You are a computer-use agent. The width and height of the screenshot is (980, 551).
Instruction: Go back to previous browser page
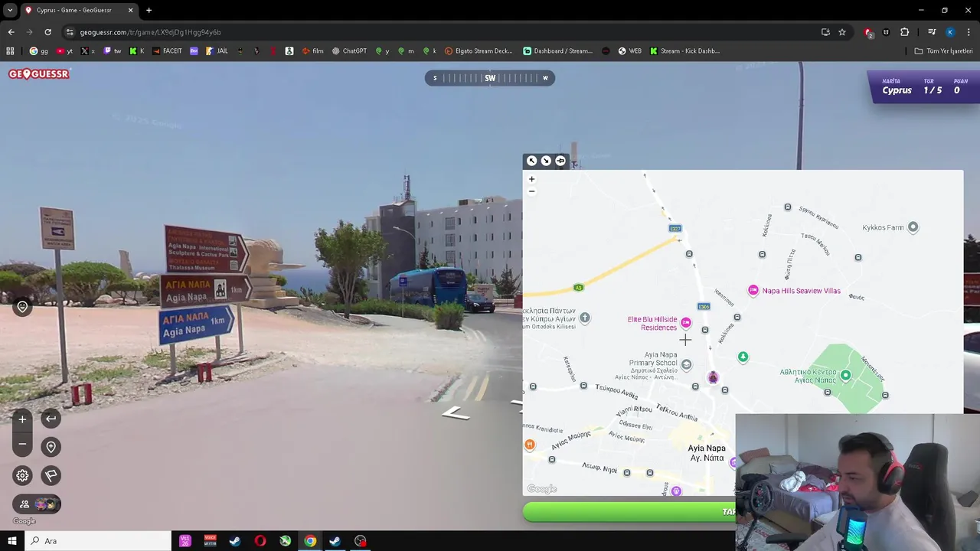pos(11,32)
